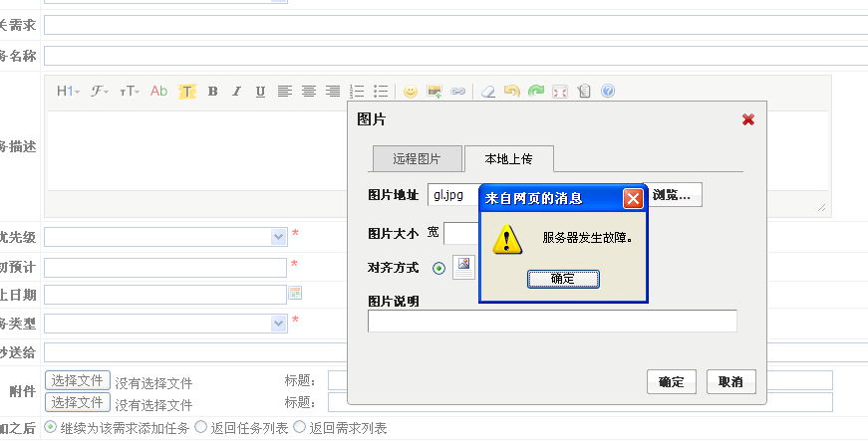Clear formatting with the eraser icon
Viewport: 868px width, 441px height.
click(x=487, y=92)
